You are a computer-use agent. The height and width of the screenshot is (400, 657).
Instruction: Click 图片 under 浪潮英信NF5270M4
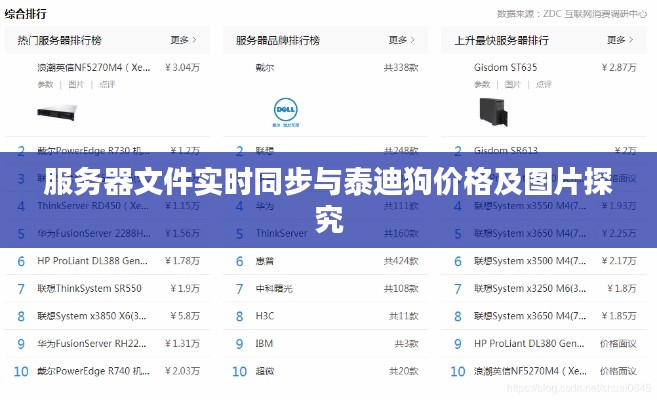click(76, 85)
